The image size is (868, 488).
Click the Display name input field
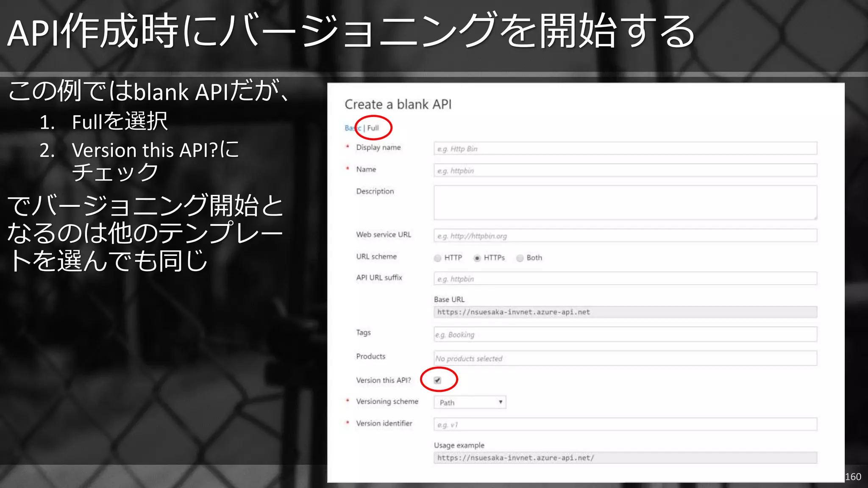coord(625,149)
